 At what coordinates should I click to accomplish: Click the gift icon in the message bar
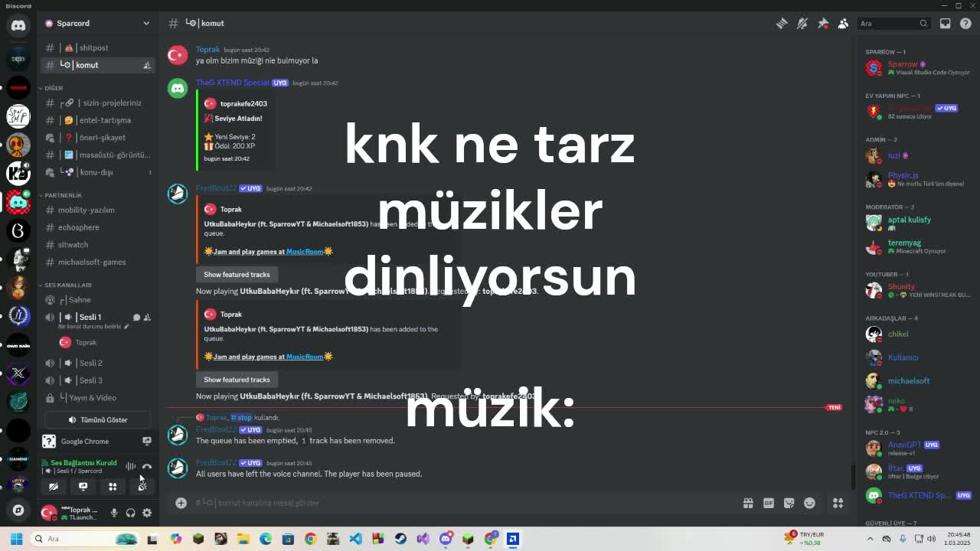(x=748, y=503)
